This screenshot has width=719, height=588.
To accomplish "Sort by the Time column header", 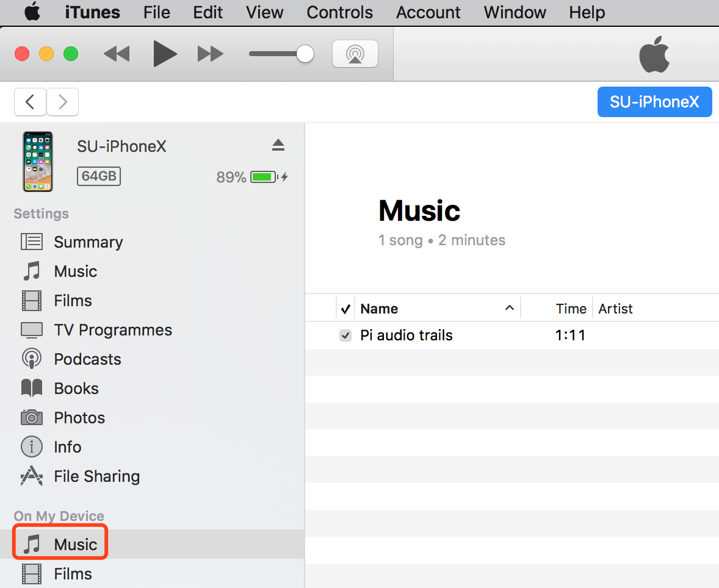I will point(571,309).
